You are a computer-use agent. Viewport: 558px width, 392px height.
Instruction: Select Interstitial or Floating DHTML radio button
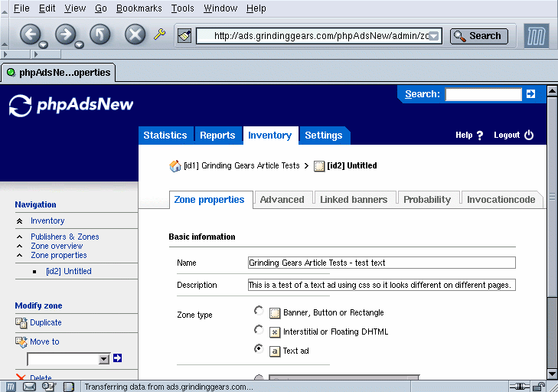coord(259,330)
